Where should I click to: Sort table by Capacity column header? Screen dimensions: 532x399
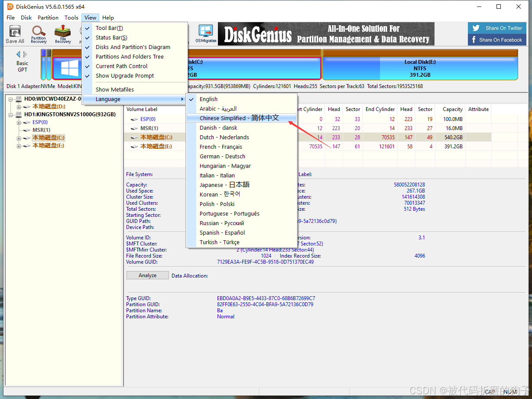click(x=453, y=109)
